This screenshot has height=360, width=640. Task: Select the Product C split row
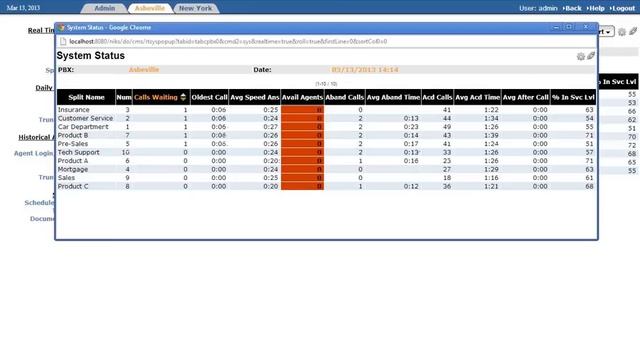coord(326,186)
